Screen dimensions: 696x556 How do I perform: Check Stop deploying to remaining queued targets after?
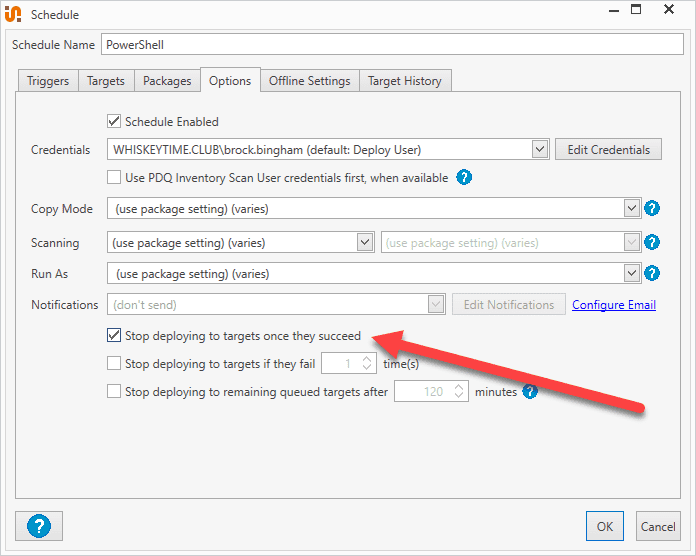click(x=114, y=391)
